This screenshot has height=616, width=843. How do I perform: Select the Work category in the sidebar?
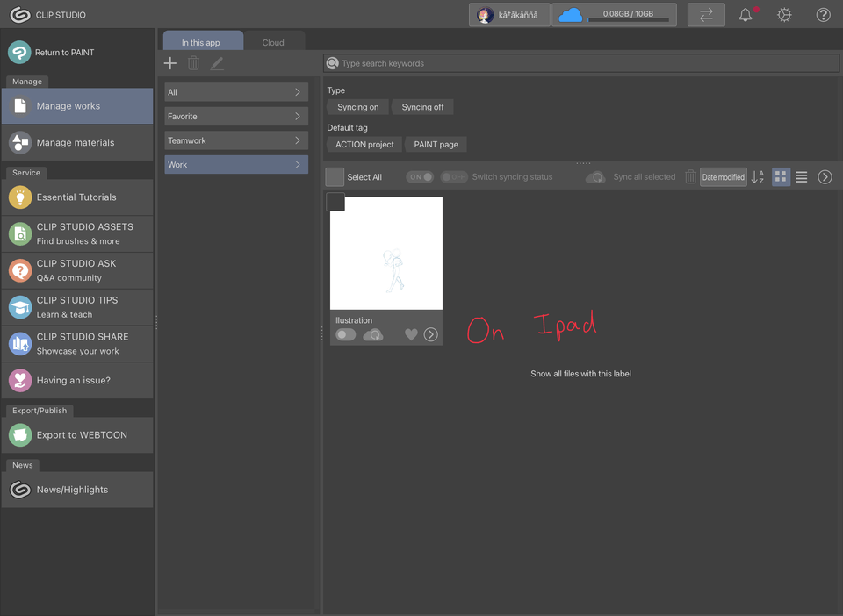(x=236, y=164)
